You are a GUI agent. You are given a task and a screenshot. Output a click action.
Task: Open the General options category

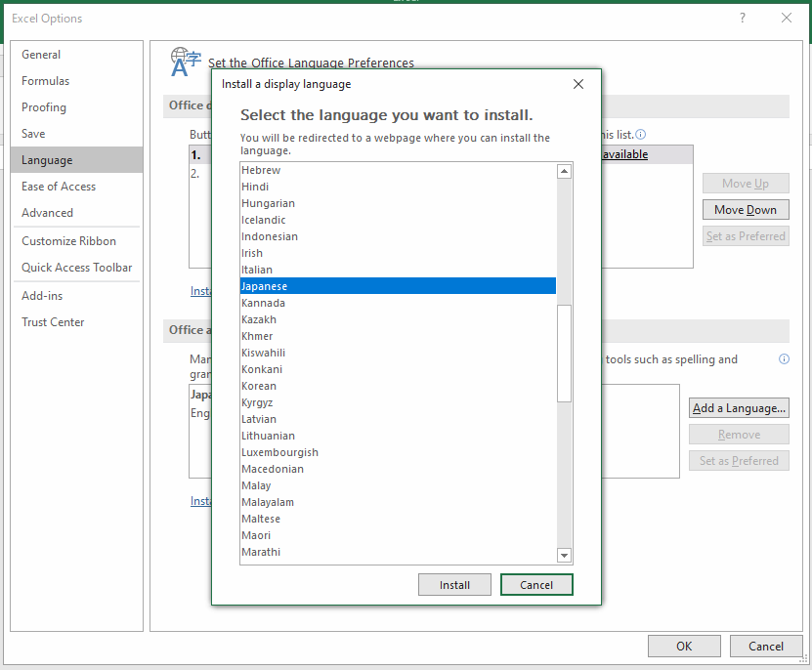(76, 55)
